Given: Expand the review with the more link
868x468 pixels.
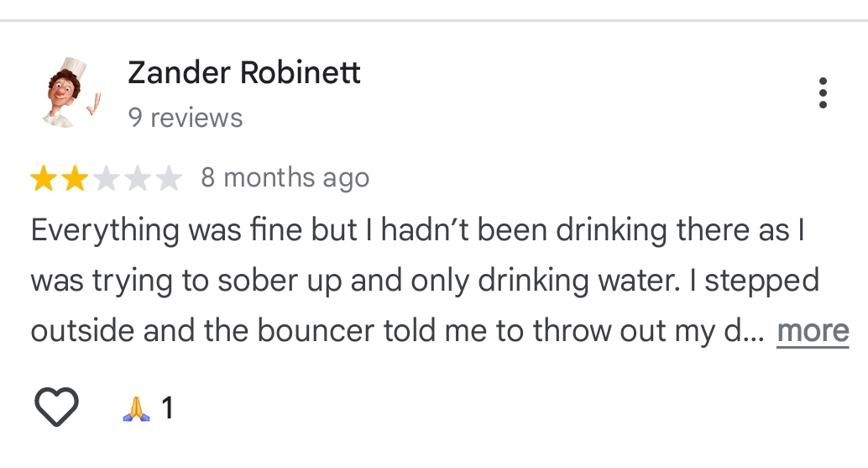Looking at the screenshot, I should pos(813,331).
